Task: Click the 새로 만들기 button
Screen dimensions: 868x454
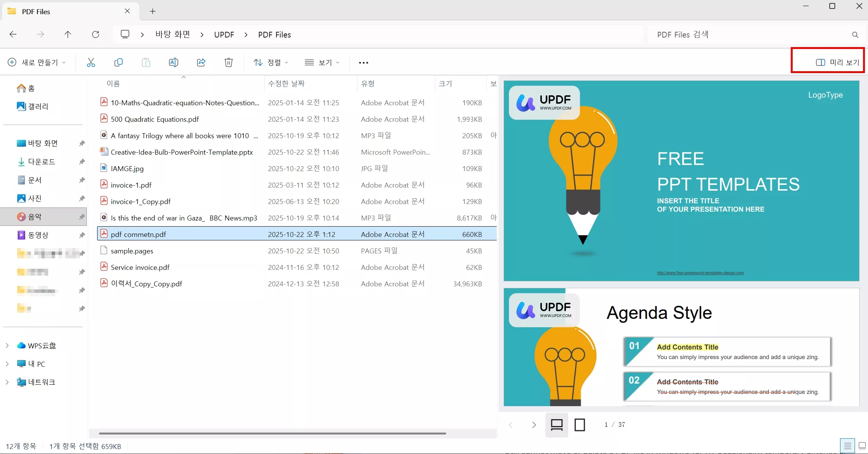Action: pyautogui.click(x=37, y=62)
